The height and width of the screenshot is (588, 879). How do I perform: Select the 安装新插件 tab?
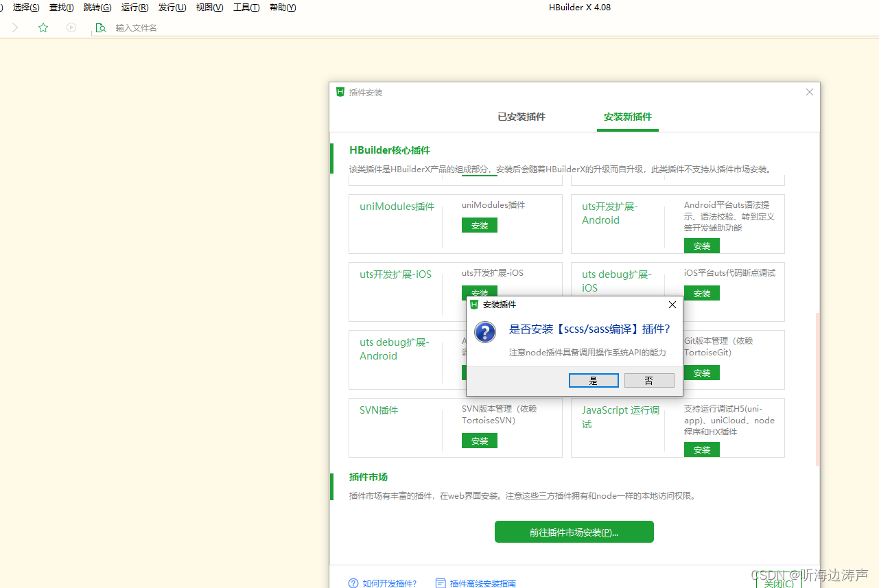pos(628,117)
